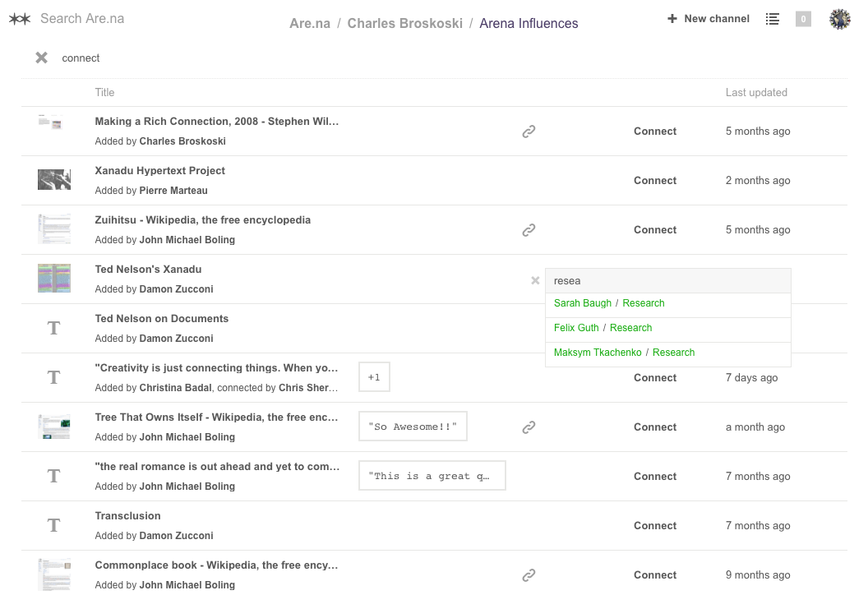Open Ted Nelson's Xanadu title
868x595 pixels.
(148, 269)
